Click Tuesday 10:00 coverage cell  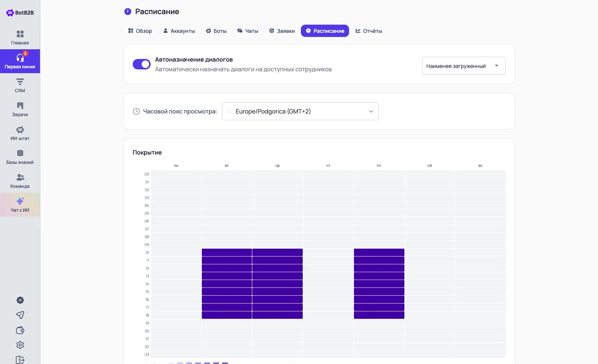(227, 252)
